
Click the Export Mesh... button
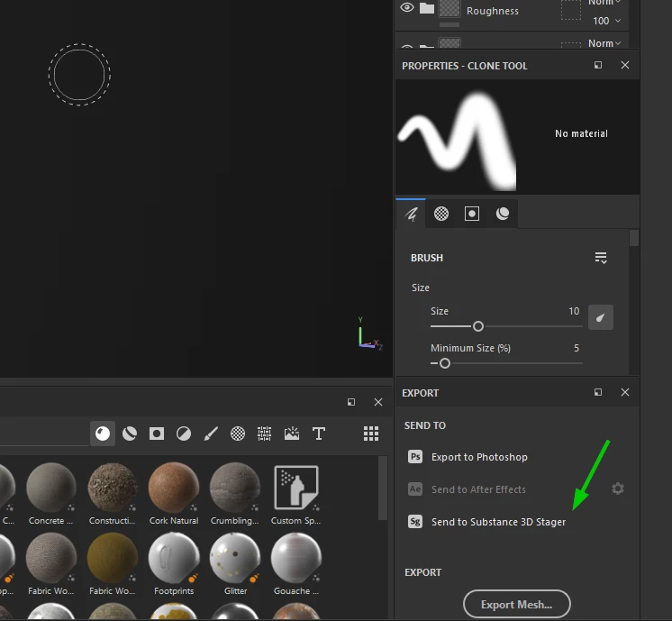click(516, 604)
